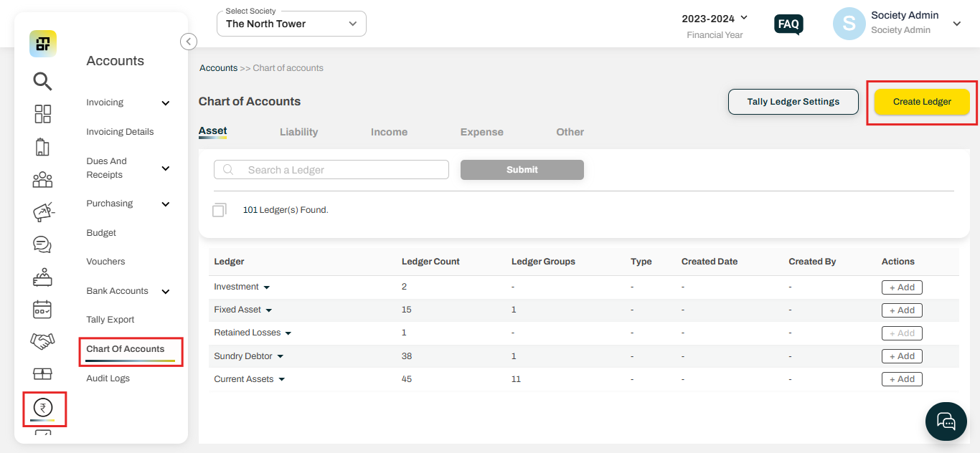Open Tally Ledger Settings
980x453 pixels.
point(793,102)
